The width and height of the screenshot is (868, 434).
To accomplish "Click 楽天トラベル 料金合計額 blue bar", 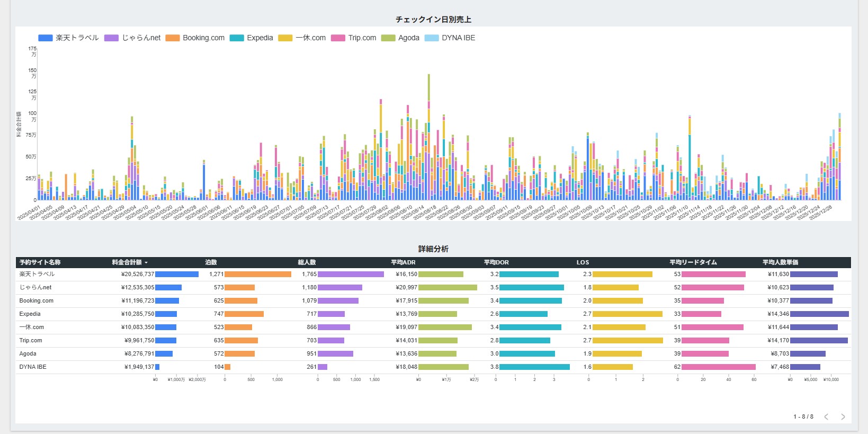I will click(176, 274).
